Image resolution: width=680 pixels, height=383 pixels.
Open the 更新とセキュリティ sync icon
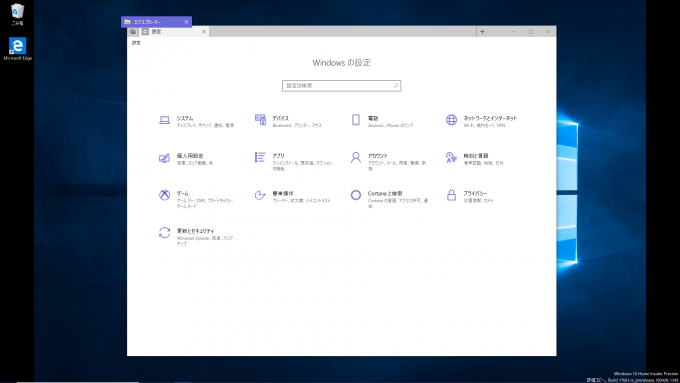164,233
